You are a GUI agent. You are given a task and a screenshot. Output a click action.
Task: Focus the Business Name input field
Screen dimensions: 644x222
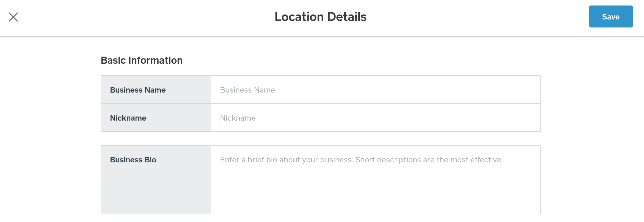tap(375, 90)
